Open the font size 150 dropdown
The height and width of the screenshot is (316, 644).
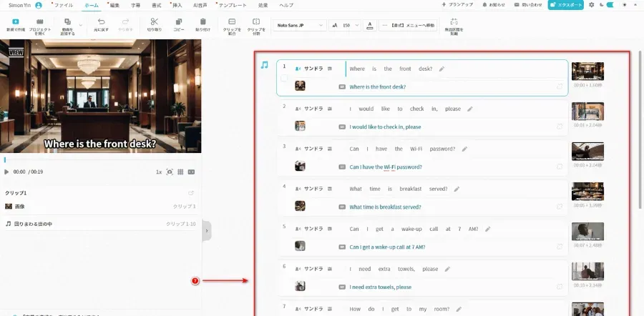click(x=345, y=26)
